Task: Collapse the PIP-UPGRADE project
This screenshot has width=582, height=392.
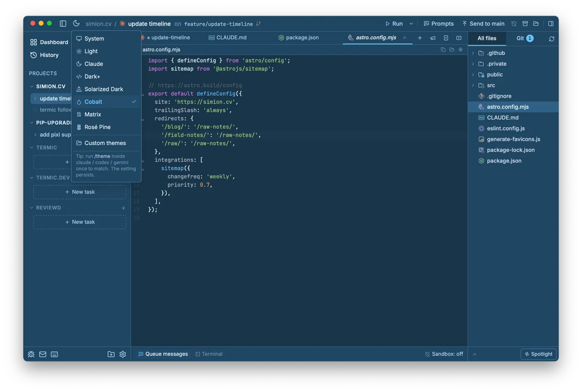Action: [x=32, y=123]
